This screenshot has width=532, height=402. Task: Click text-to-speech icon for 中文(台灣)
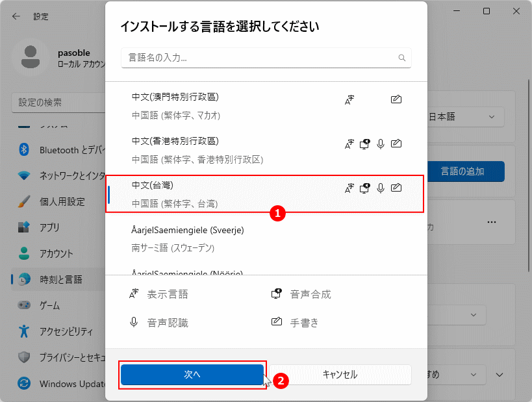click(x=365, y=188)
